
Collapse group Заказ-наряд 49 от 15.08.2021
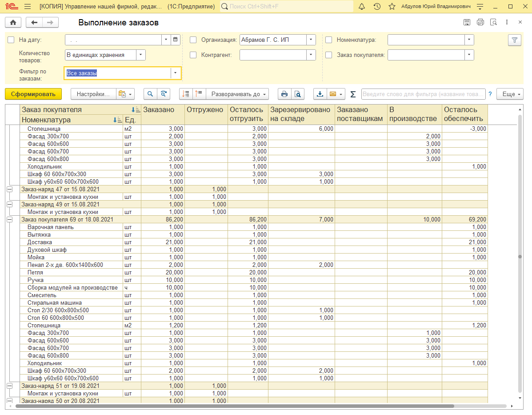tap(9, 205)
